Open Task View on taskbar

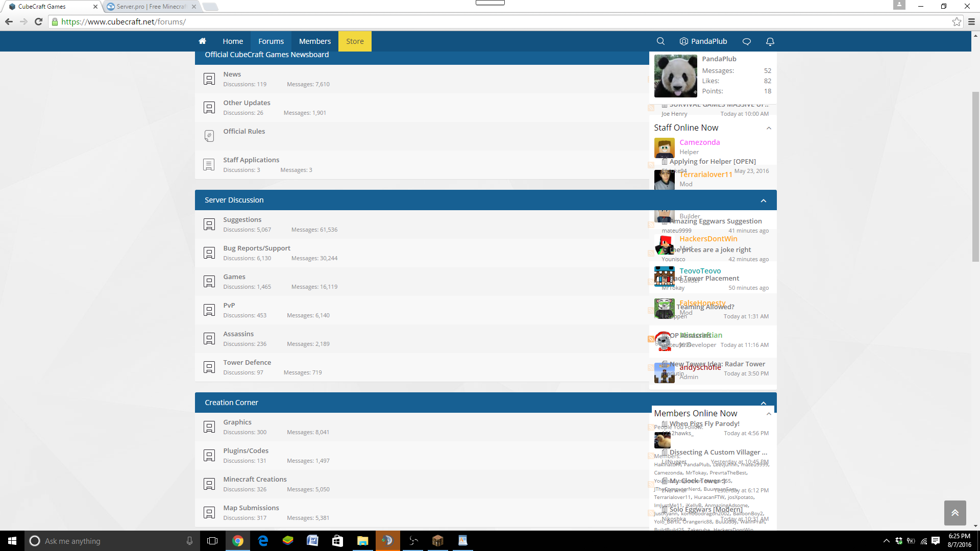(212, 541)
